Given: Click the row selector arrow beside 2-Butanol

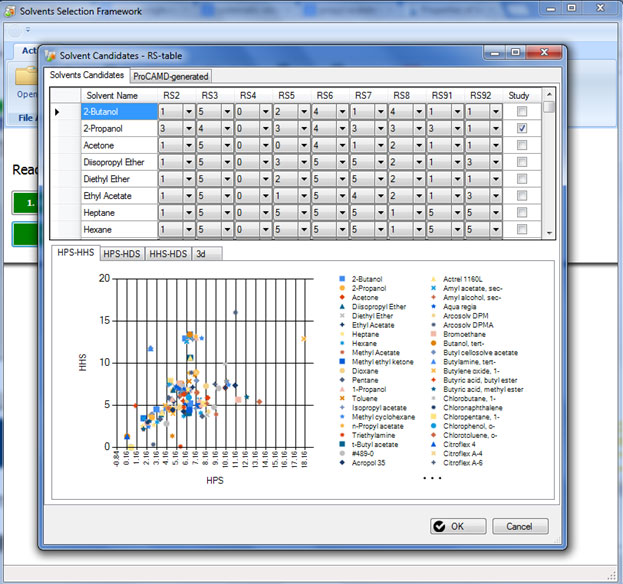Looking at the screenshot, I should tap(56, 111).
